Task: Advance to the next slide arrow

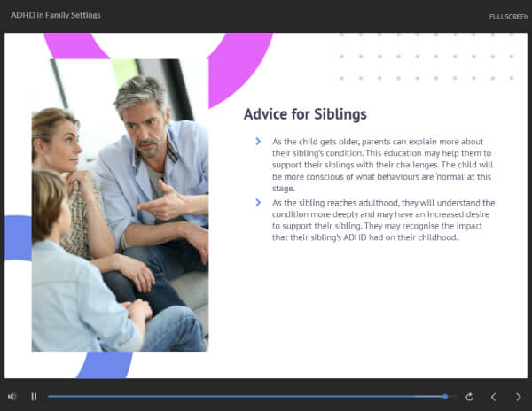Action: (518, 397)
